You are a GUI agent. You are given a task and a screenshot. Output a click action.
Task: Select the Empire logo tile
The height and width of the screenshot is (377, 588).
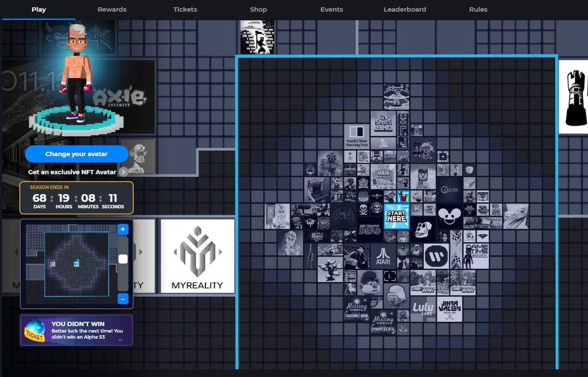(x=449, y=189)
